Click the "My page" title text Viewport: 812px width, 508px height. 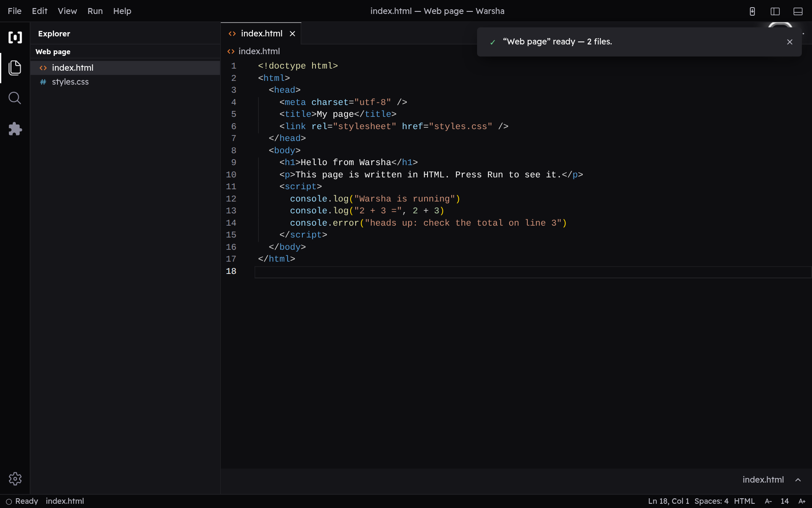coord(335,114)
